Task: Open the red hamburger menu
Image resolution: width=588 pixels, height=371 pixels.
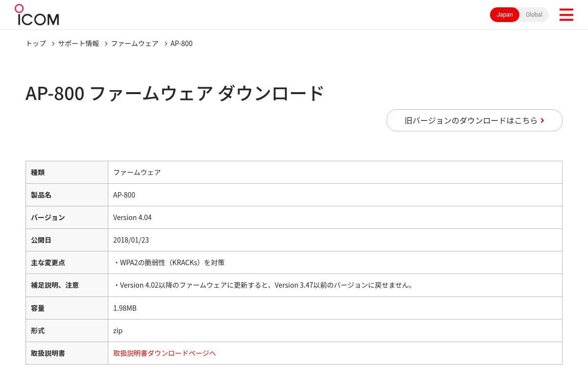Action: click(566, 15)
